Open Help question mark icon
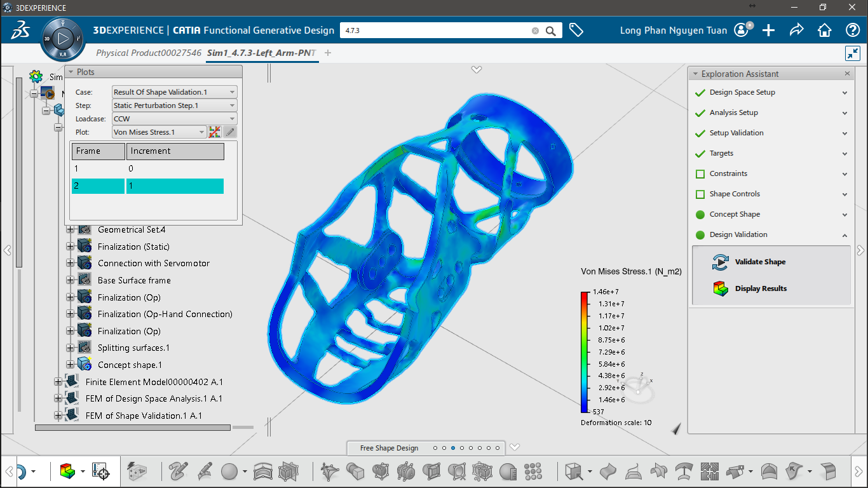 coord(853,30)
